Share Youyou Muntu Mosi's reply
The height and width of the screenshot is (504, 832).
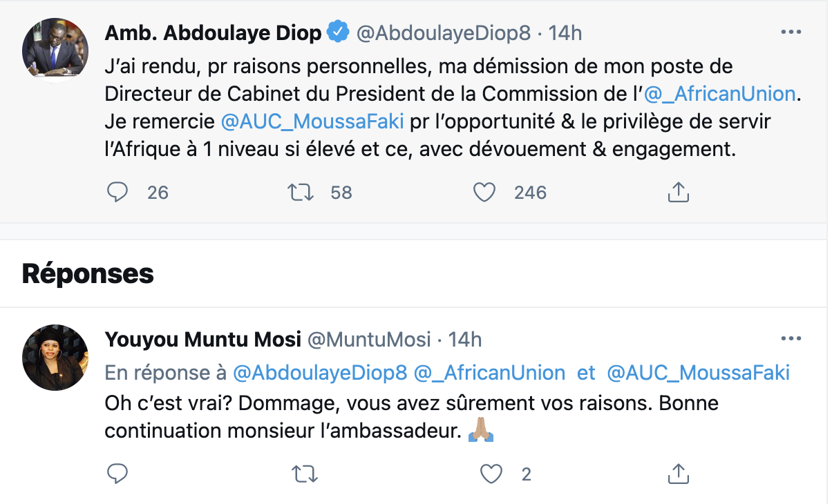[678, 474]
